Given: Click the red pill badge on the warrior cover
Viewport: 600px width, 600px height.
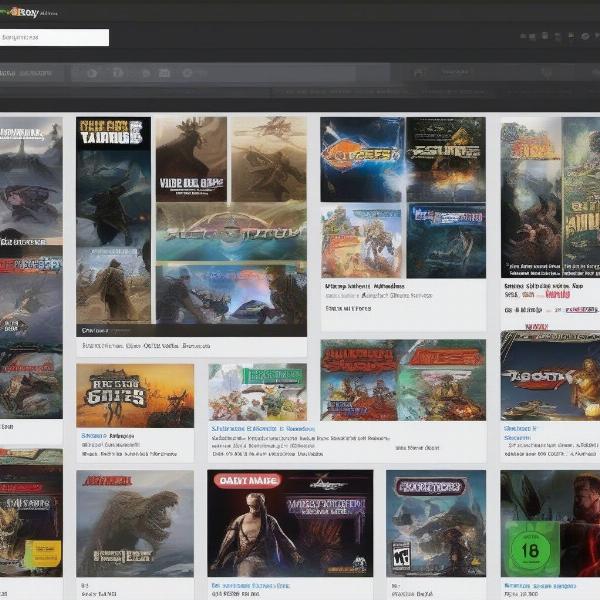Looking at the screenshot, I should click(247, 481).
